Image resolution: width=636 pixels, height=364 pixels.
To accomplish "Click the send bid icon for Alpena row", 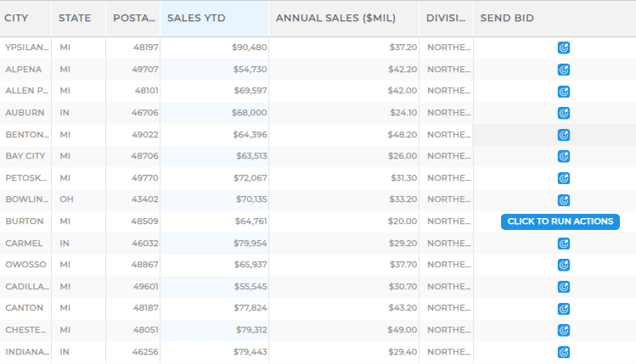I will [x=563, y=70].
